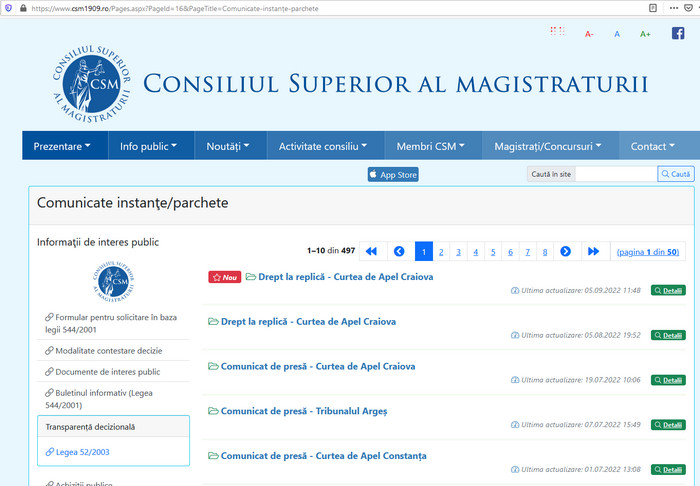Open Formular pentru solicitare legii 544/2001 link
The width and height of the screenshot is (700, 486).
tap(111, 323)
